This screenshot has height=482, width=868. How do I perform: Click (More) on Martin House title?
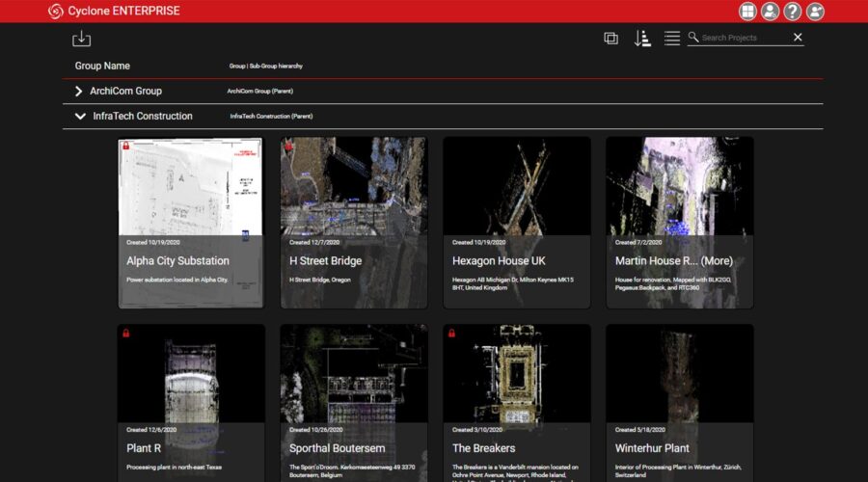[x=717, y=261]
